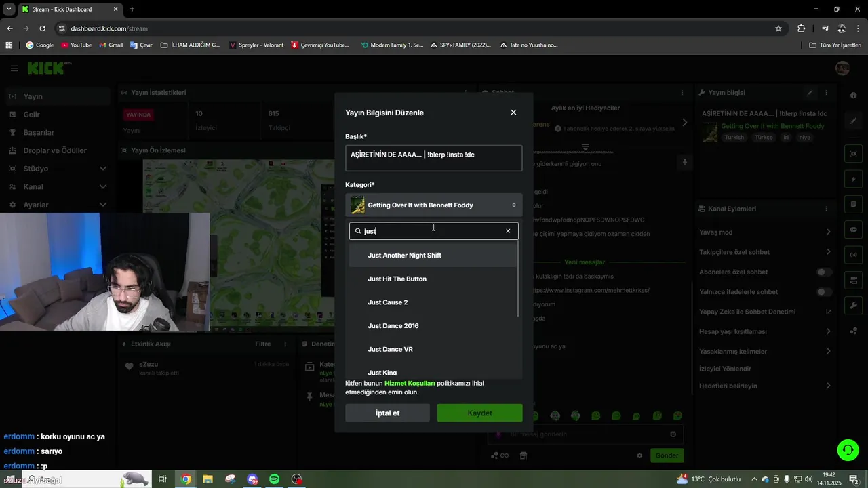Image resolution: width=868 pixels, height=488 pixels.
Task: Open chat settings gear next to Gönder
Action: 639,455
